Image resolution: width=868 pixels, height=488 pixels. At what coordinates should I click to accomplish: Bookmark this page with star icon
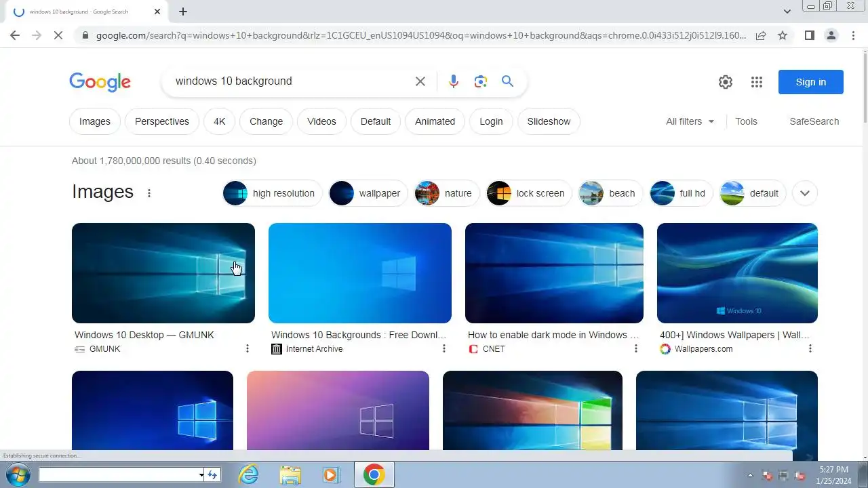(x=783, y=35)
